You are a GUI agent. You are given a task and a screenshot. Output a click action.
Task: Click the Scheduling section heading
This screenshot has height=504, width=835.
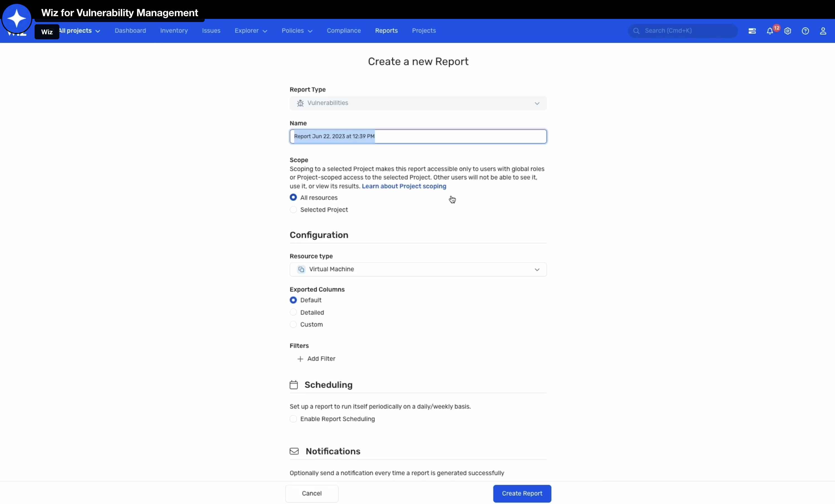(x=328, y=385)
